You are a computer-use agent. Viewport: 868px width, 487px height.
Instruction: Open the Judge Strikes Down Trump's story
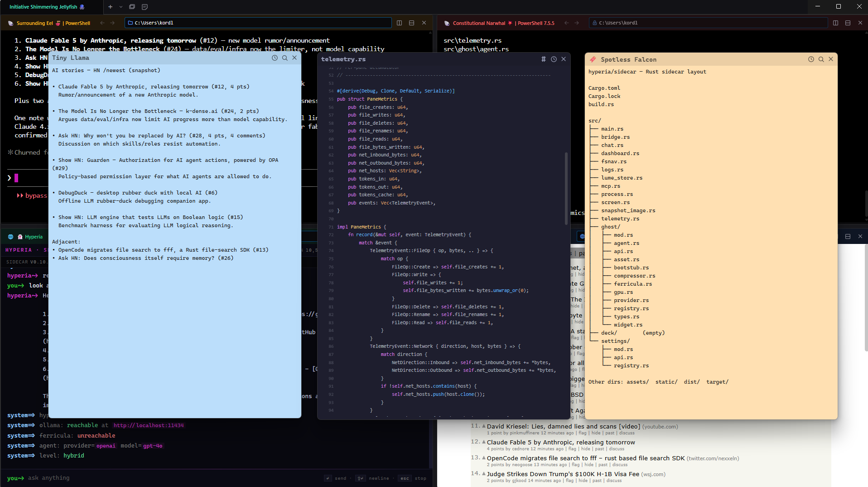(563, 474)
